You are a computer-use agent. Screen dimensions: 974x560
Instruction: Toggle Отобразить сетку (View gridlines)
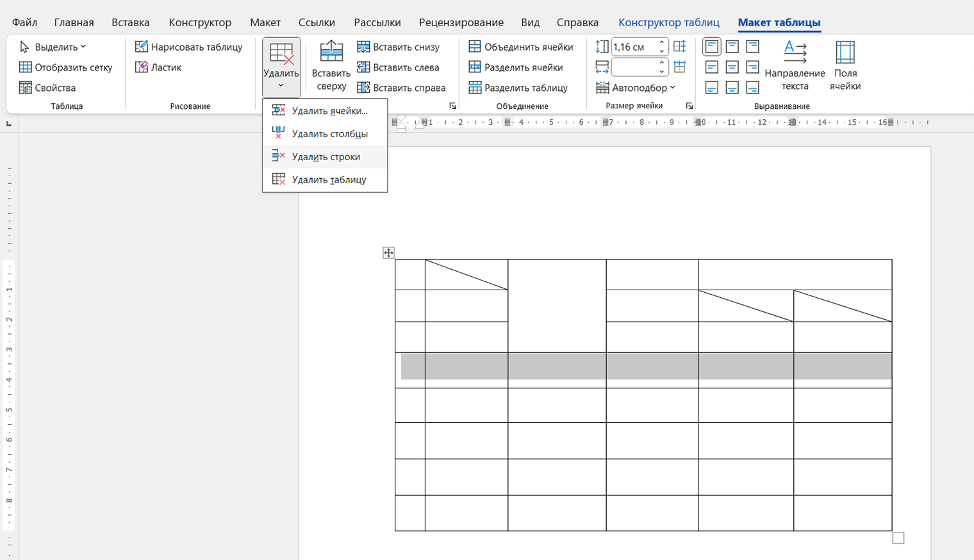tap(66, 67)
